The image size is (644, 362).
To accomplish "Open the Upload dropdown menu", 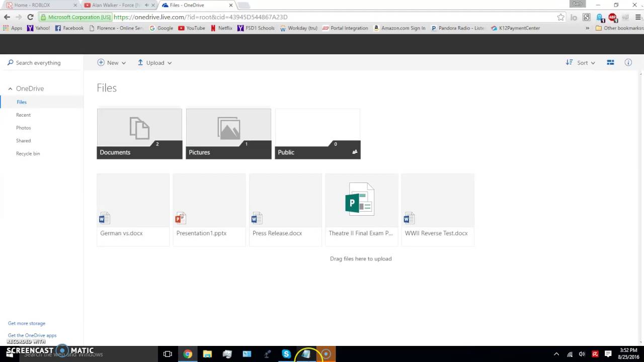I will [154, 63].
